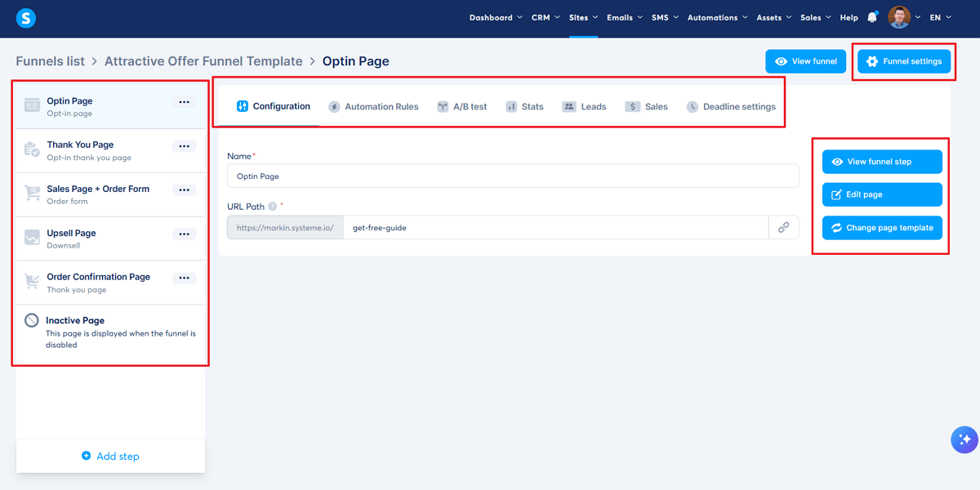
Task: Click the https://markin.systeme.io/ URL prefix
Action: tap(285, 228)
